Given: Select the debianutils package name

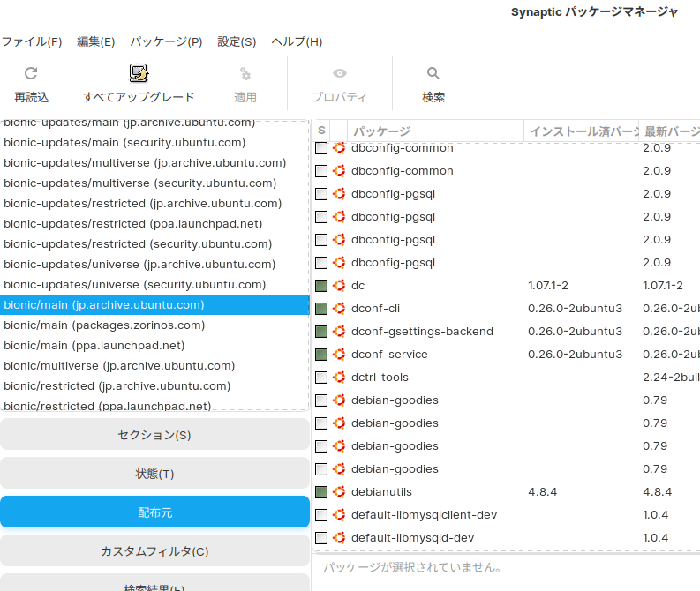Looking at the screenshot, I should coord(381,492).
